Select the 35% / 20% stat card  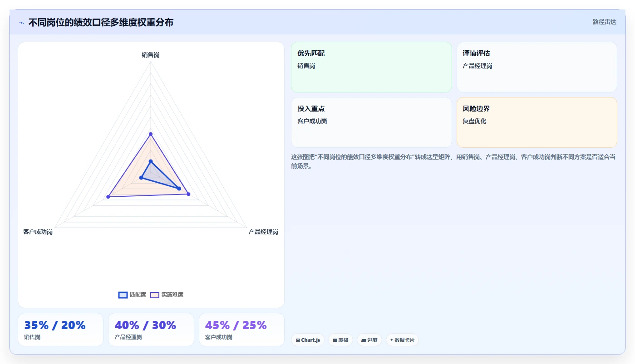(x=60, y=330)
